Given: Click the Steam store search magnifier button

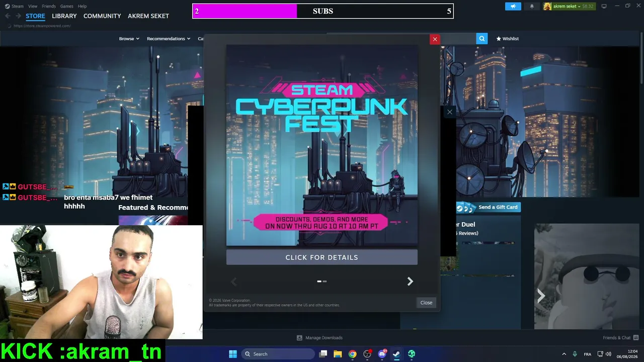Looking at the screenshot, I should tap(481, 39).
